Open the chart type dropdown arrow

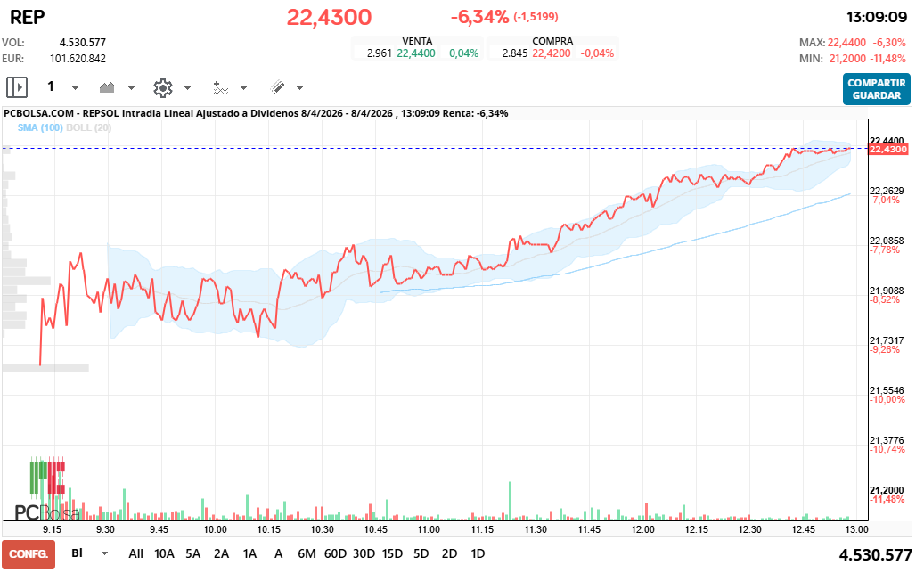point(131,87)
